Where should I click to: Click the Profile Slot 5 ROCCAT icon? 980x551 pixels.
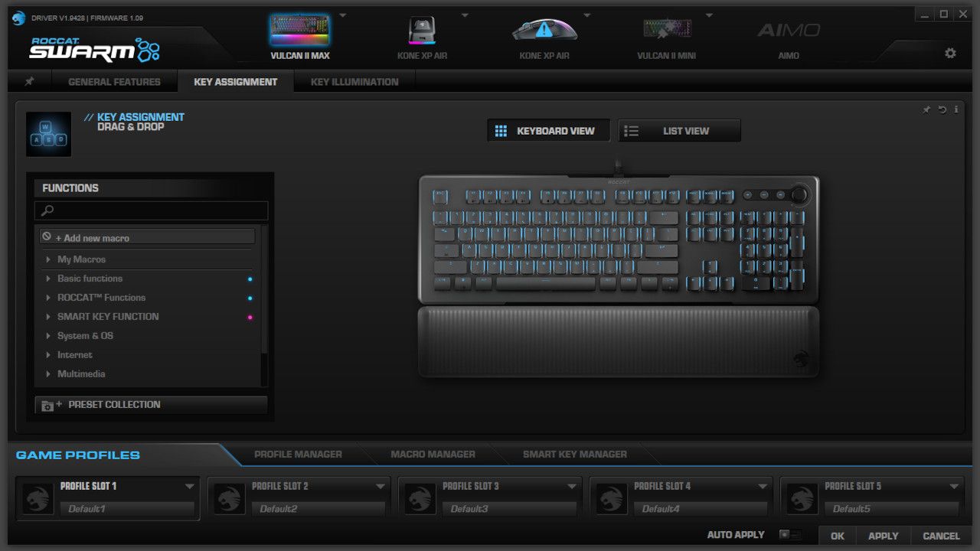(x=801, y=497)
